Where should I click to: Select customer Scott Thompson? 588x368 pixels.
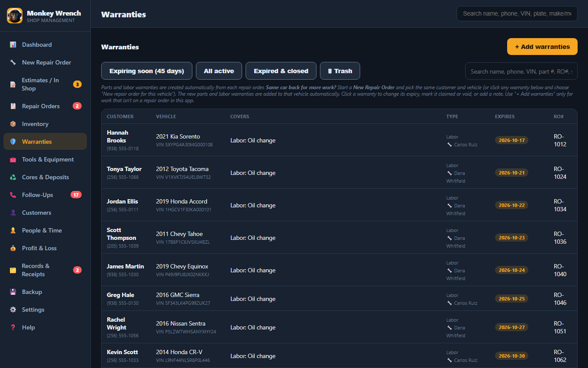(x=121, y=234)
